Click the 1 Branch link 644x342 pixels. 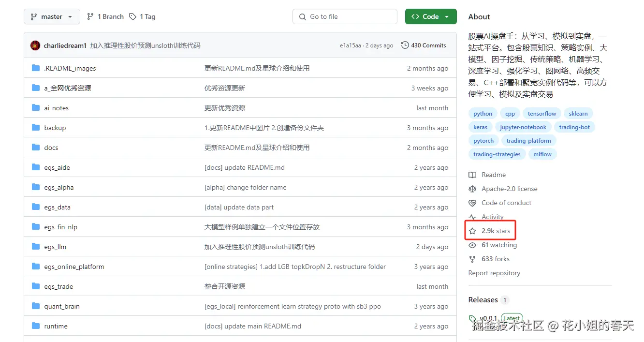click(x=105, y=16)
